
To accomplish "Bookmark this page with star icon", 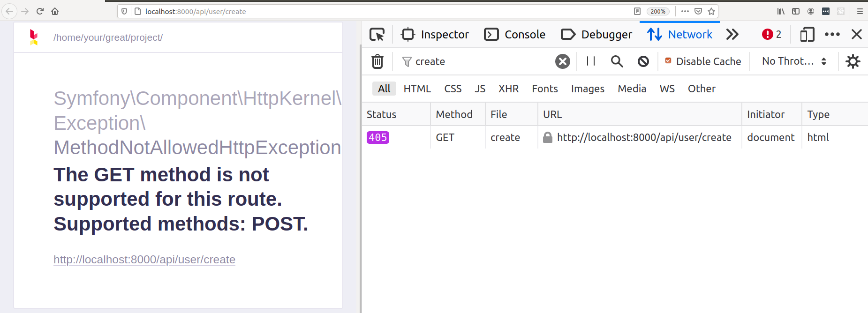I will [711, 11].
